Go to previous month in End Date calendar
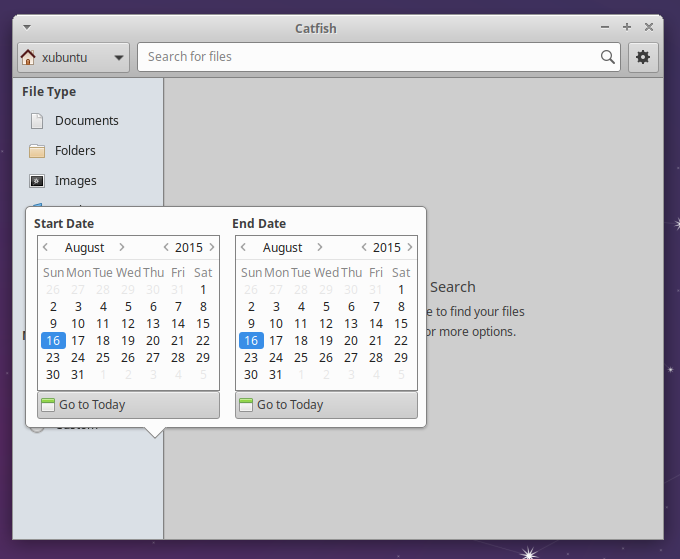The image size is (680, 559). [x=244, y=247]
